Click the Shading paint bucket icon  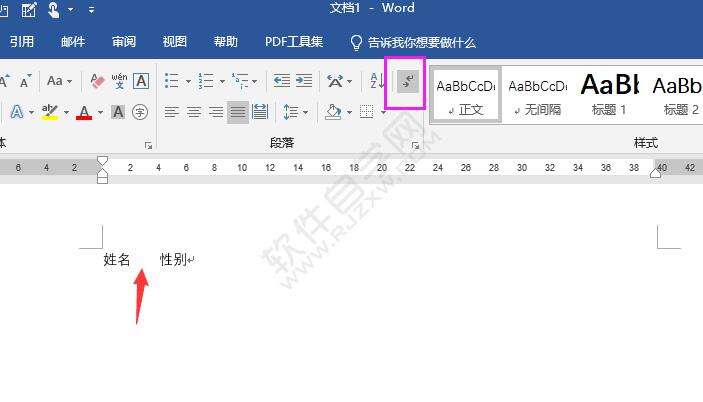click(333, 112)
